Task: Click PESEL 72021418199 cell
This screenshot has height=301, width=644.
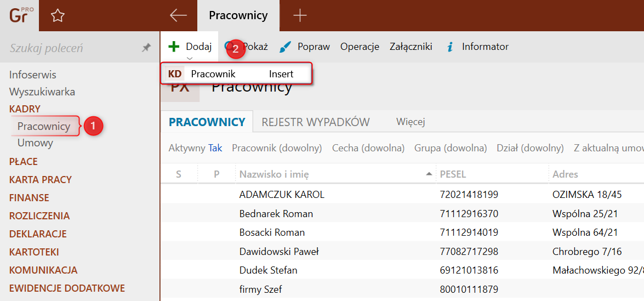Action: [469, 195]
